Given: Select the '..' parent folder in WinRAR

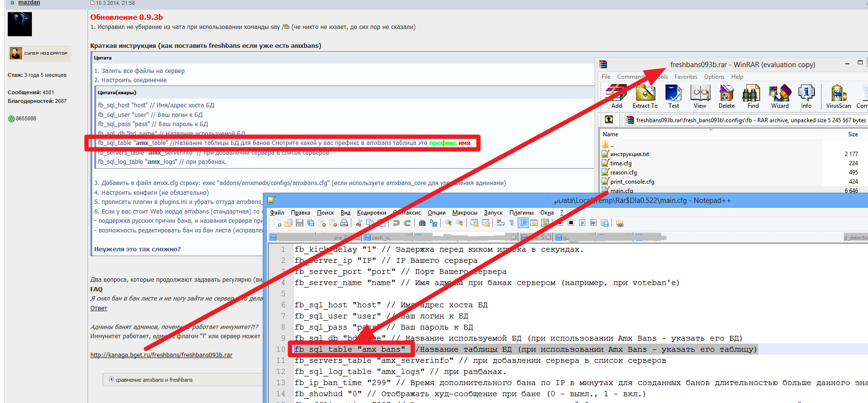Looking at the screenshot, I should [x=608, y=144].
